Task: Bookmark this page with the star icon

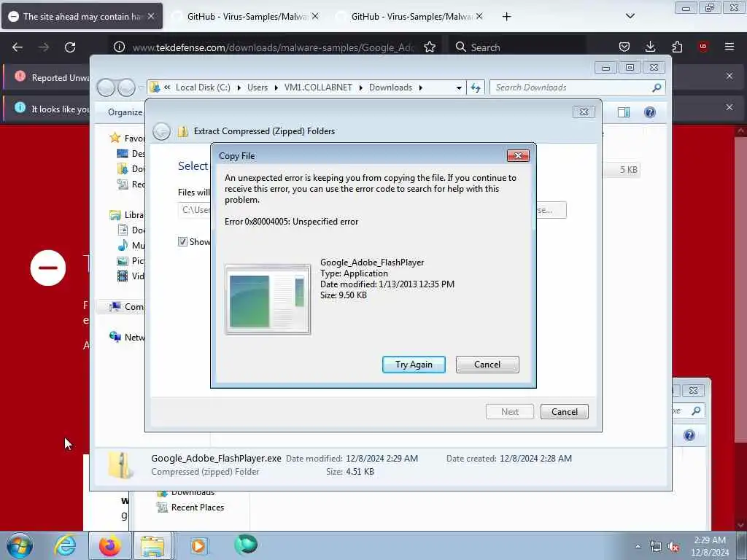Action: [429, 47]
